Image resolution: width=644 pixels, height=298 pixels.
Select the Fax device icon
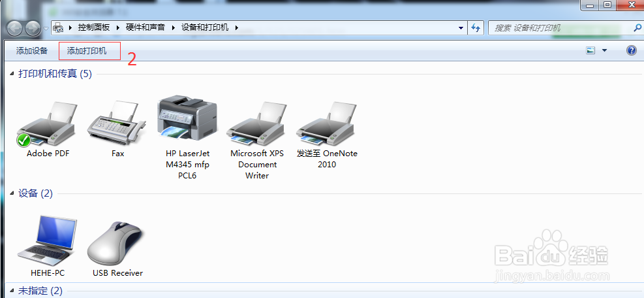117,123
